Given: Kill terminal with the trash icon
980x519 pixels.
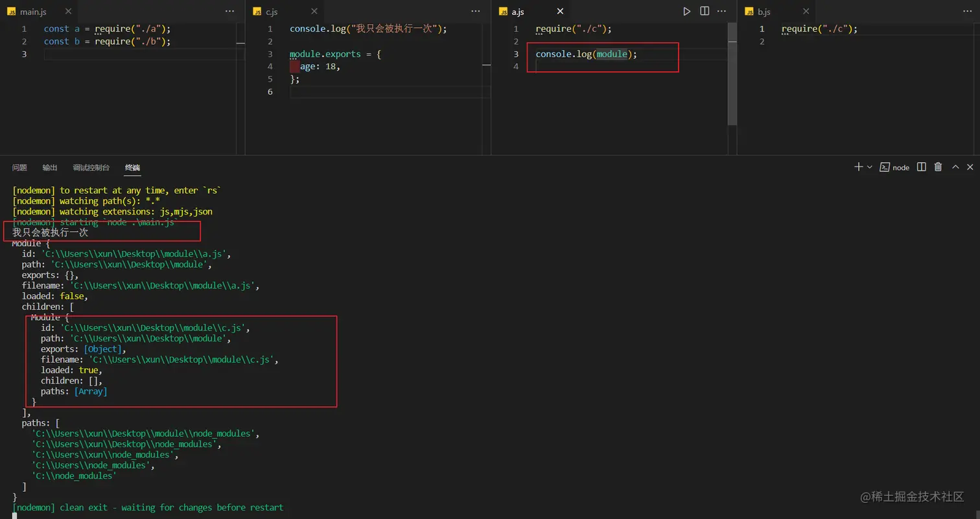Looking at the screenshot, I should [938, 167].
